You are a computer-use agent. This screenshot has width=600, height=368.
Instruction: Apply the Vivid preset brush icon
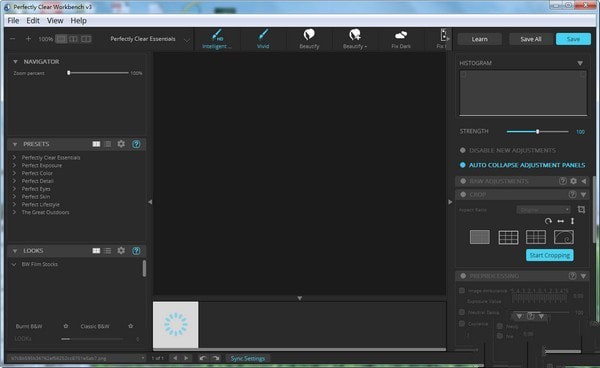point(263,35)
